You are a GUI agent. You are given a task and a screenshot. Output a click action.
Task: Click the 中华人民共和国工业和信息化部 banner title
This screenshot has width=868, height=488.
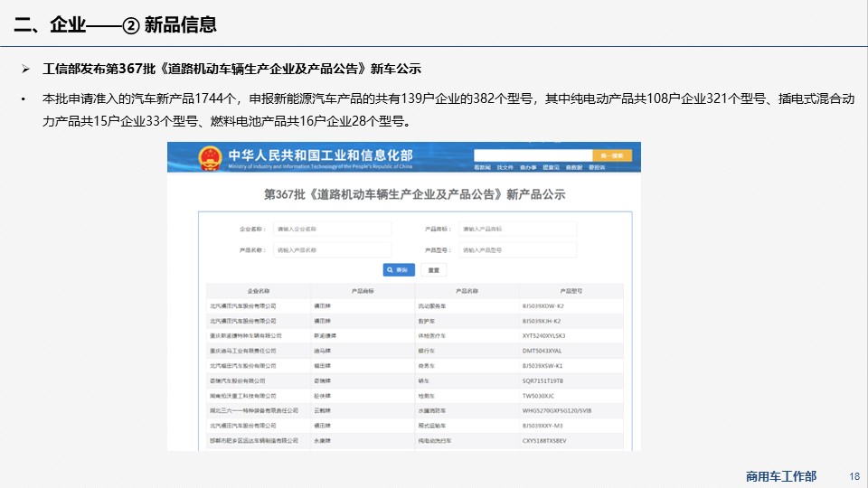pos(320,155)
